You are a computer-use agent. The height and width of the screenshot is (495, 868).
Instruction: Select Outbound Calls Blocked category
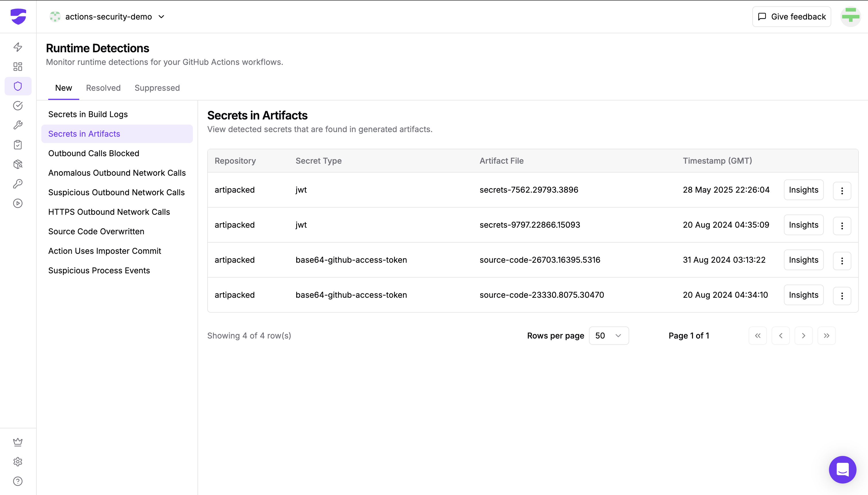94,153
